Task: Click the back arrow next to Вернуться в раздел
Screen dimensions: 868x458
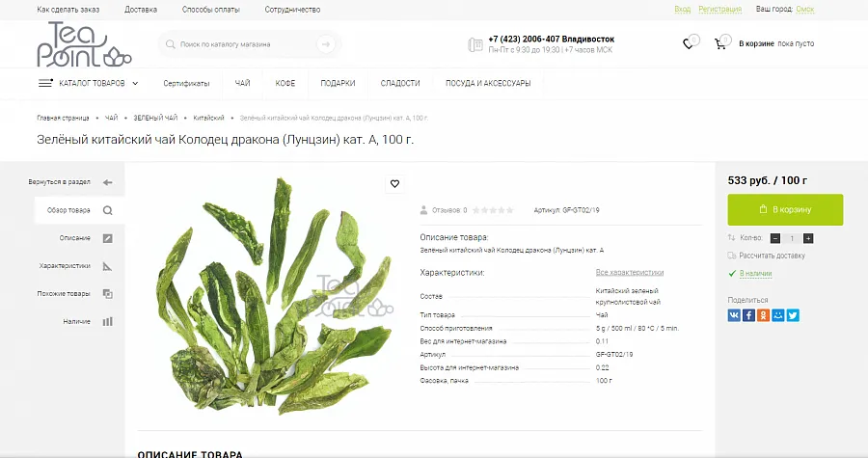Action: 107,182
